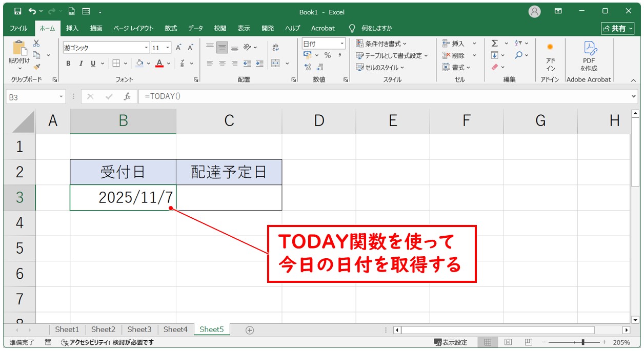Viewport: 644px width, 351px height.
Task: Add a new sheet with the plus button
Action: coord(249,330)
